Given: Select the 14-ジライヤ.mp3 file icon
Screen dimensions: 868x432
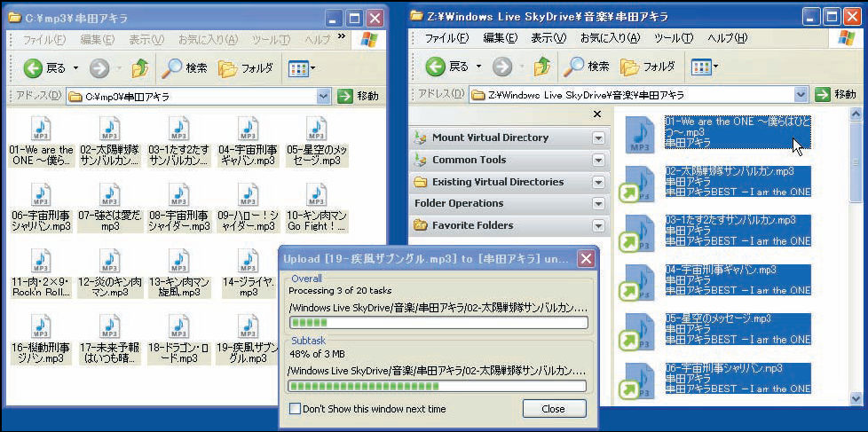Looking at the screenshot, I should pyautogui.click(x=248, y=261).
